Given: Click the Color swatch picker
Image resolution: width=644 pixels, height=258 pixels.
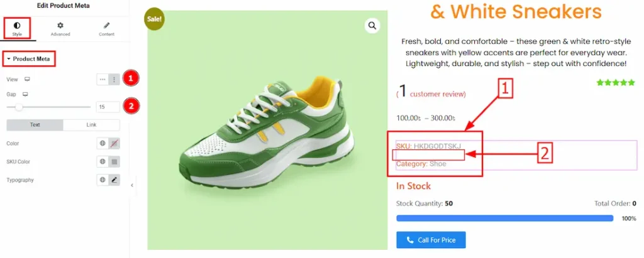Looking at the screenshot, I should [x=114, y=144].
